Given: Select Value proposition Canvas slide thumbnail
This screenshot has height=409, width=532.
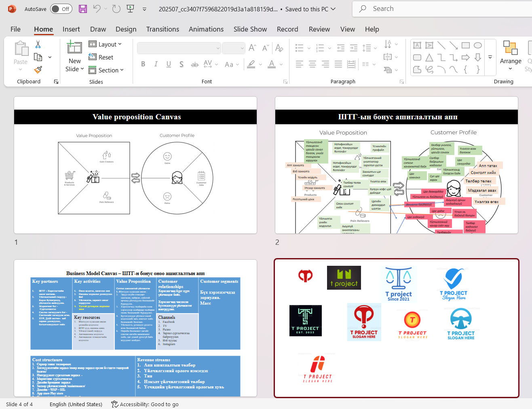Looking at the screenshot, I should pyautogui.click(x=135, y=165).
